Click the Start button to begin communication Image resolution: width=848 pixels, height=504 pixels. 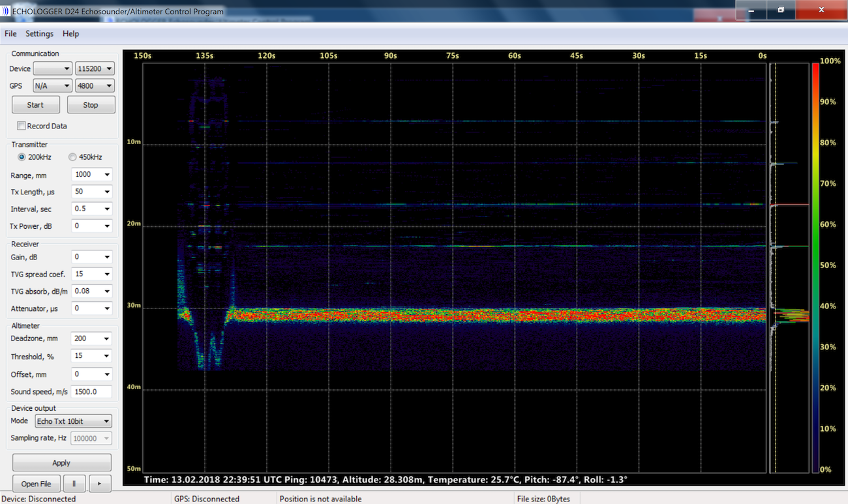coord(35,104)
